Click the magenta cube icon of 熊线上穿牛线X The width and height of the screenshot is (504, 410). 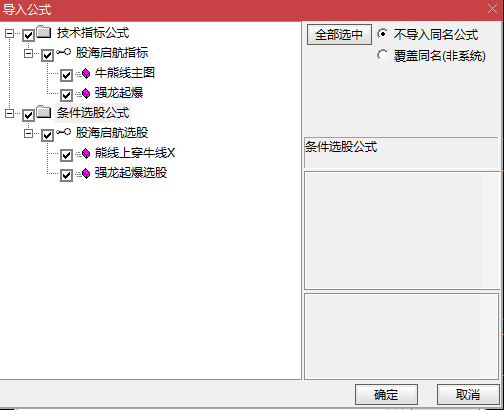[86, 154]
